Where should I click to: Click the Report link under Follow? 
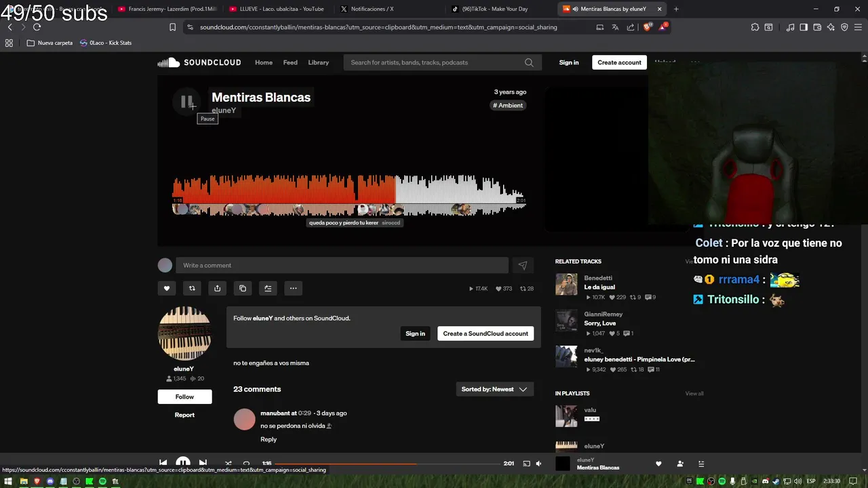[x=184, y=415]
